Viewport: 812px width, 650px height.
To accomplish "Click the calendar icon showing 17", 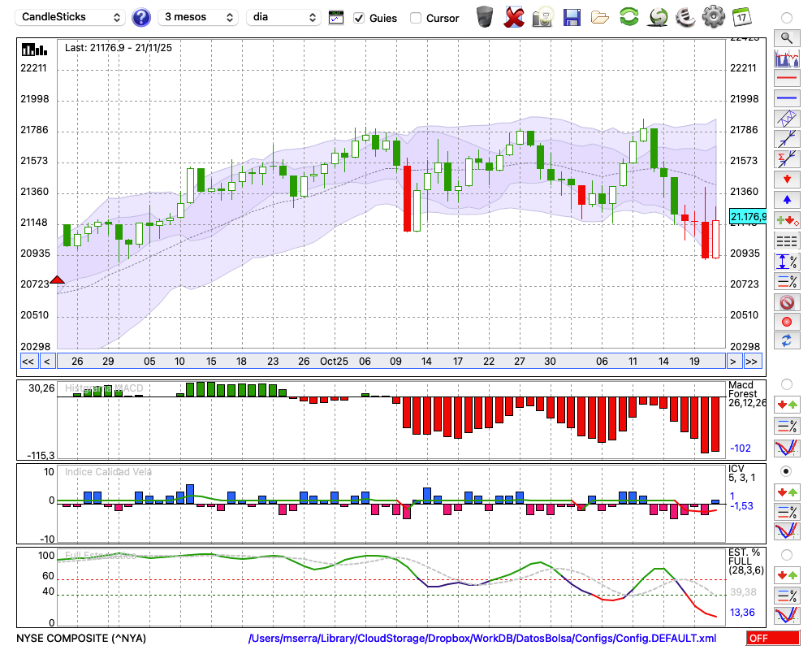I will (741, 17).
